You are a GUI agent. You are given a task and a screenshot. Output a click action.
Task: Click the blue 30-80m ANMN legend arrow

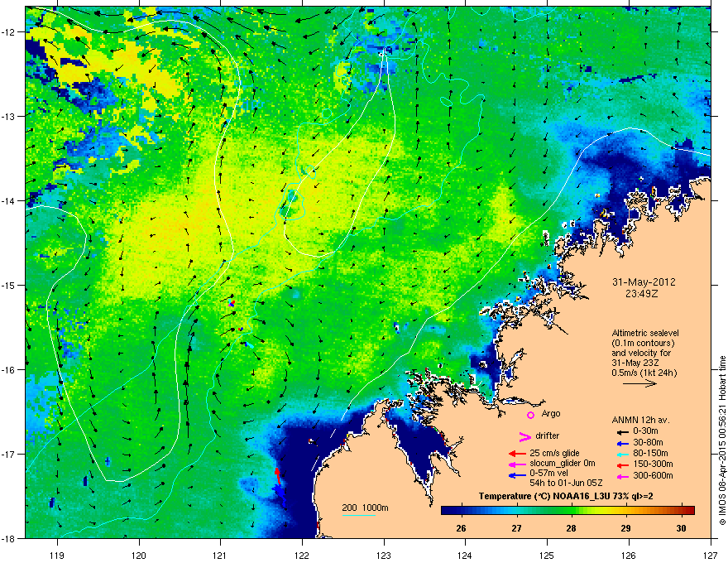click(x=623, y=443)
